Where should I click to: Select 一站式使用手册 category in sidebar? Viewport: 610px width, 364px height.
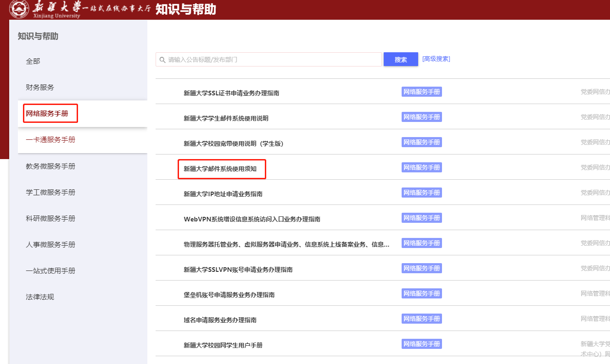[50, 271]
